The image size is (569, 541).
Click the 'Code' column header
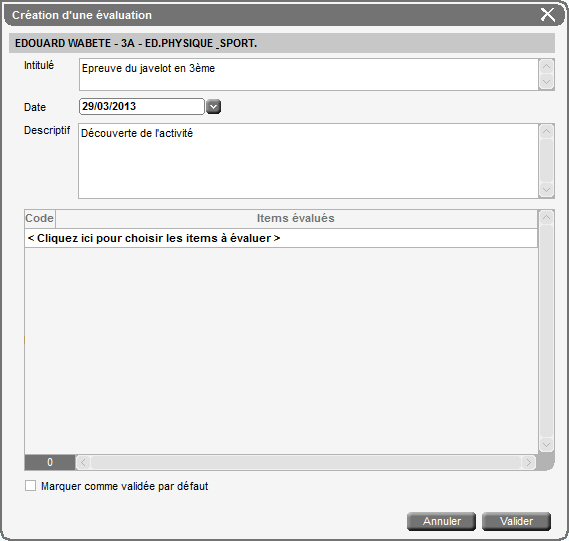coord(40,218)
